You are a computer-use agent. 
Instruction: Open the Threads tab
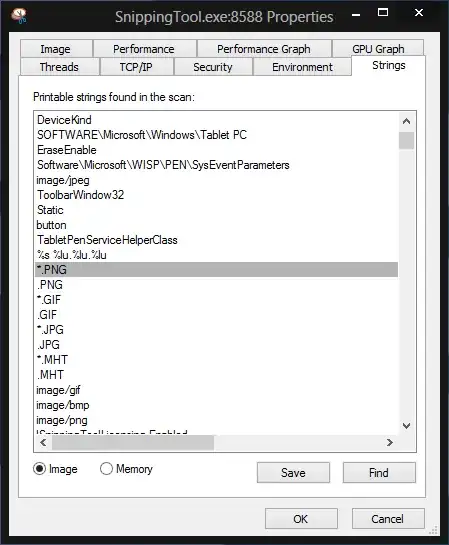[59, 67]
